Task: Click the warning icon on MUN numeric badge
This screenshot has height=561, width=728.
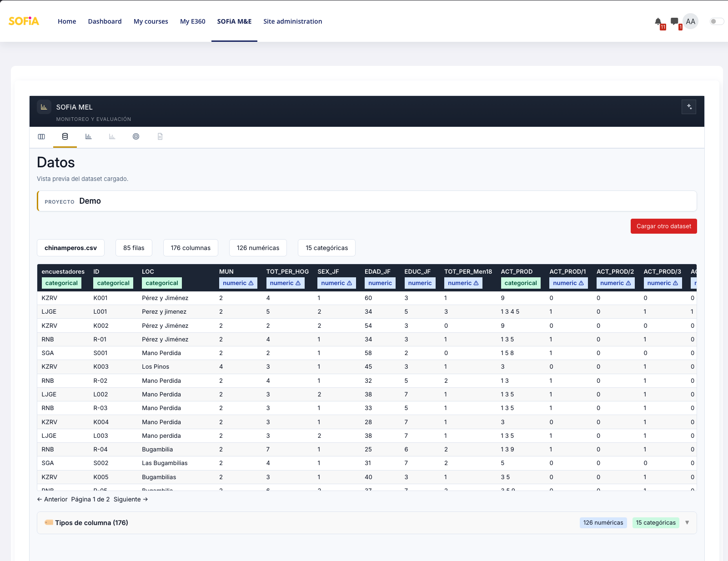Action: [251, 283]
